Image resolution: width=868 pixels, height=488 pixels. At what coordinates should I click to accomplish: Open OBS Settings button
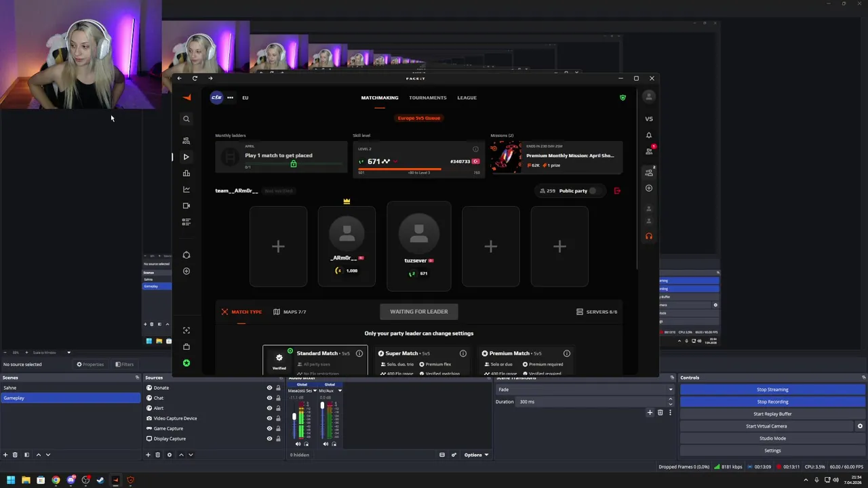coord(772,451)
